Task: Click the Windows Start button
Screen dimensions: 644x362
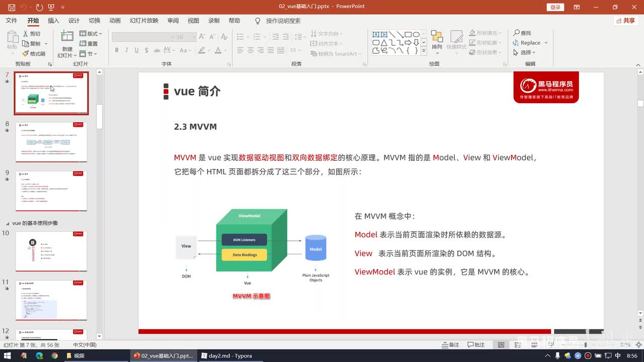Action: pyautogui.click(x=8, y=355)
